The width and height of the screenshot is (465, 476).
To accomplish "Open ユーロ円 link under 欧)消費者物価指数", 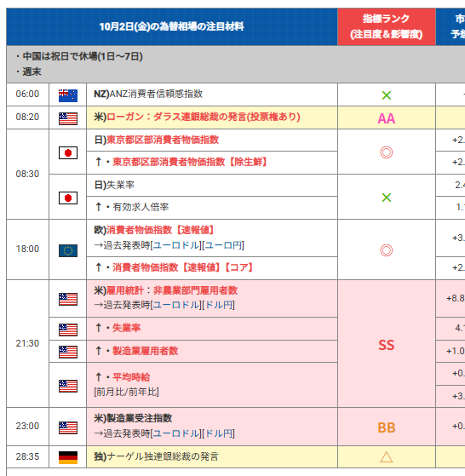I will coord(223,245).
